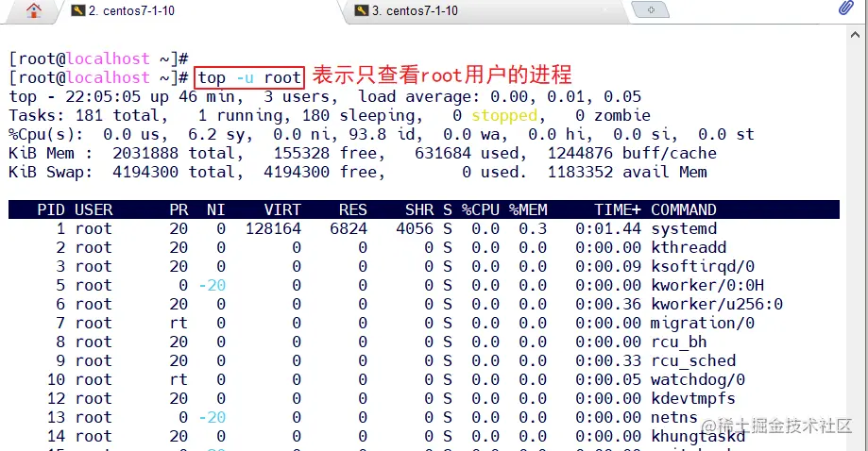Viewport: 868px width, 451px height.
Task: Open a new session tab
Action: tap(651, 10)
